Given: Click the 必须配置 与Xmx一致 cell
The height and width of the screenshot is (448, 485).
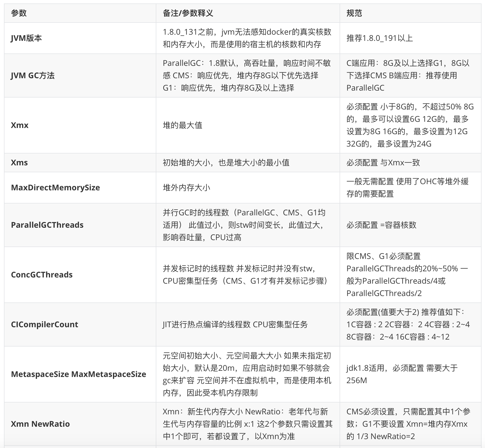Looking at the screenshot, I should [410, 163].
